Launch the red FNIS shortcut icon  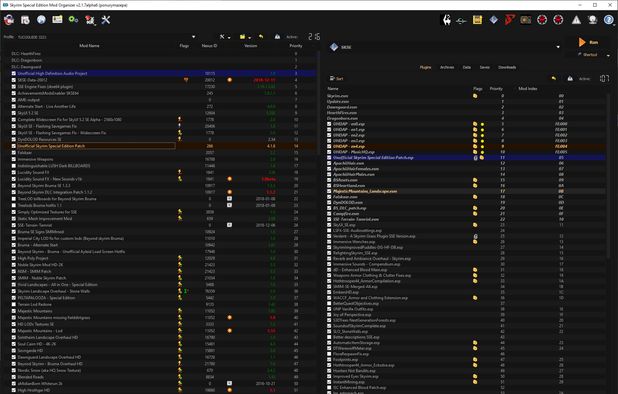(x=510, y=20)
